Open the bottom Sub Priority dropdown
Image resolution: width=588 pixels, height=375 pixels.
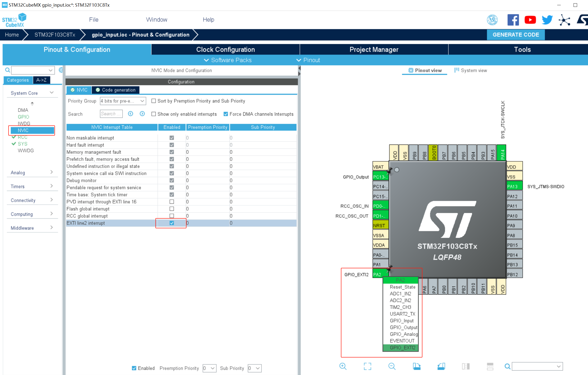[254, 368]
